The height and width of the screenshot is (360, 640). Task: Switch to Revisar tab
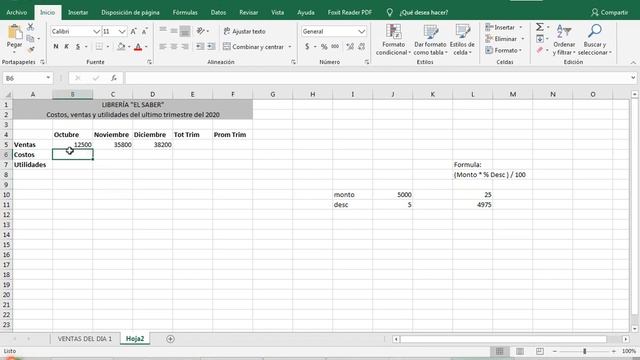pos(249,12)
